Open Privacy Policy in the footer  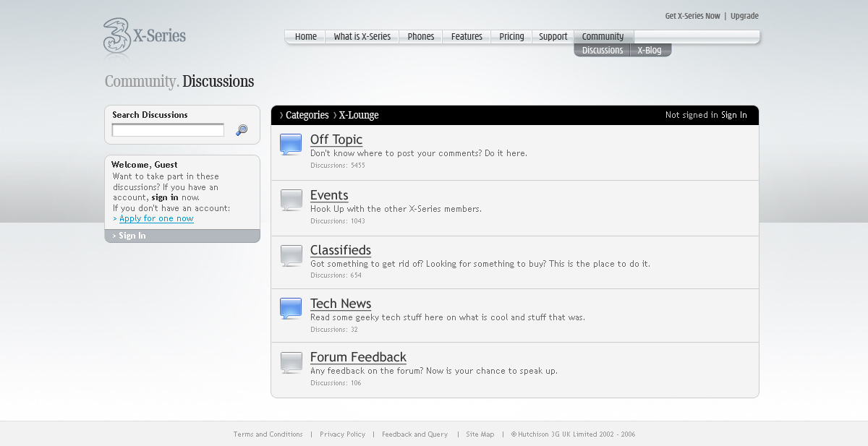[x=342, y=434]
